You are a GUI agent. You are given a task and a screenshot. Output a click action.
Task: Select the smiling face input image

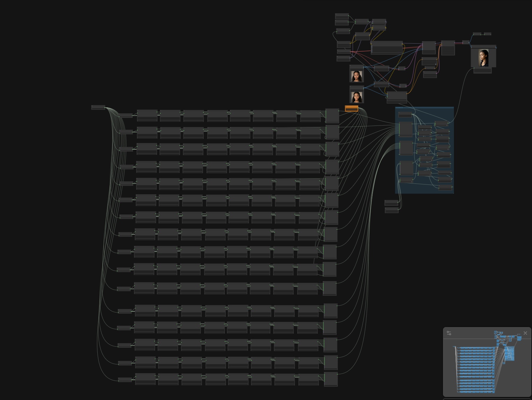pos(357,97)
